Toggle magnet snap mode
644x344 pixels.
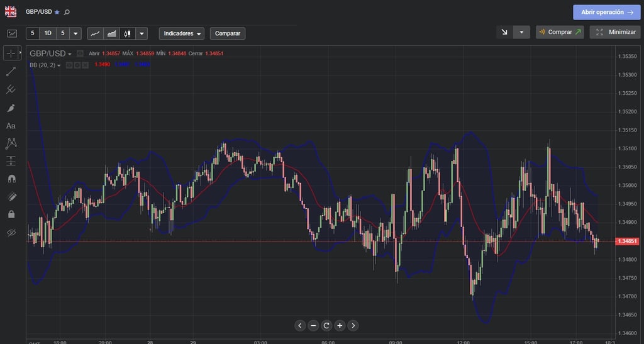tap(11, 179)
